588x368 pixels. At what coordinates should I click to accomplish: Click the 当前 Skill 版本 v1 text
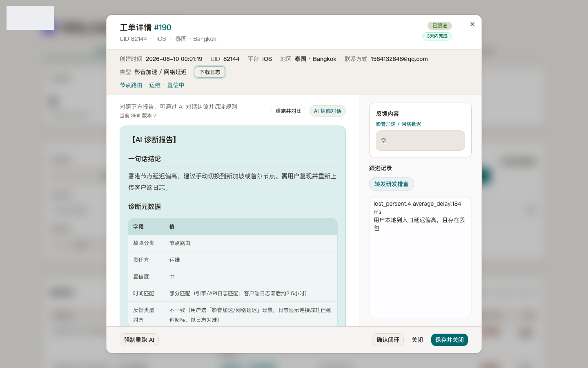click(139, 116)
